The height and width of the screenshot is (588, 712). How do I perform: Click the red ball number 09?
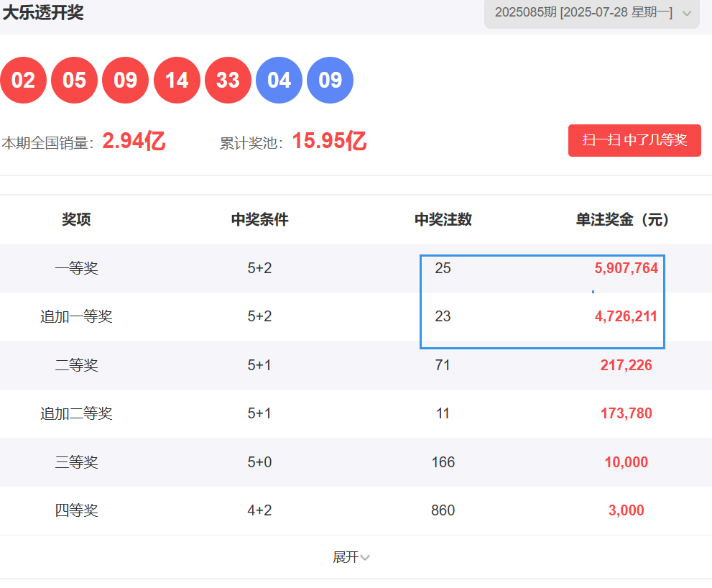[125, 80]
